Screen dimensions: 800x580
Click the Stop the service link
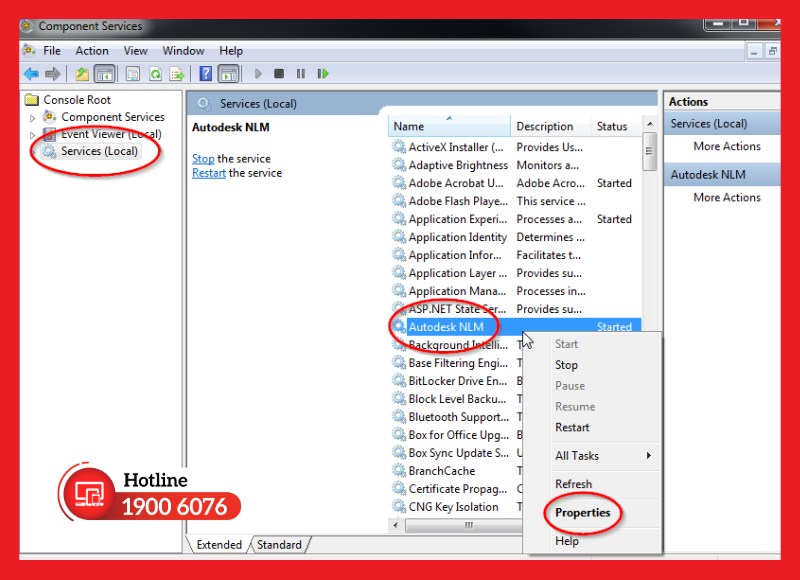[x=203, y=159]
